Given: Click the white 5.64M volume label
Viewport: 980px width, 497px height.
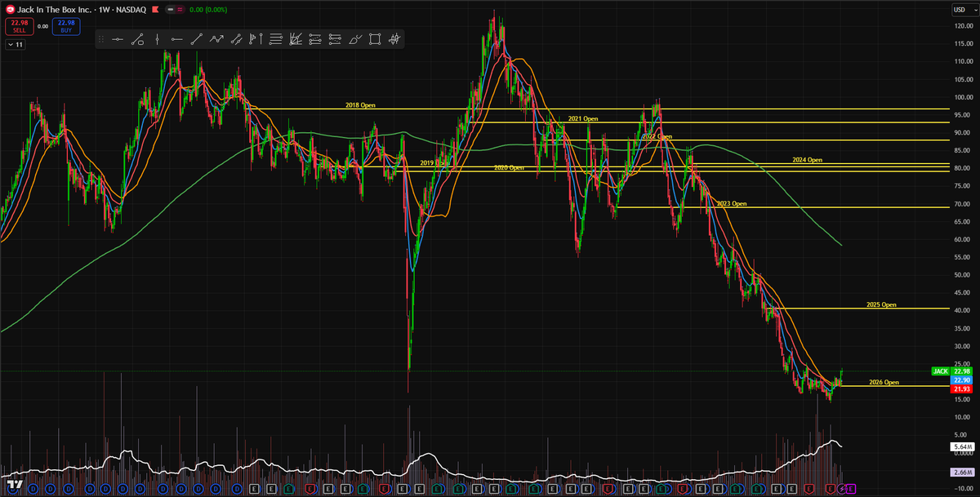Looking at the screenshot, I should pos(961,447).
